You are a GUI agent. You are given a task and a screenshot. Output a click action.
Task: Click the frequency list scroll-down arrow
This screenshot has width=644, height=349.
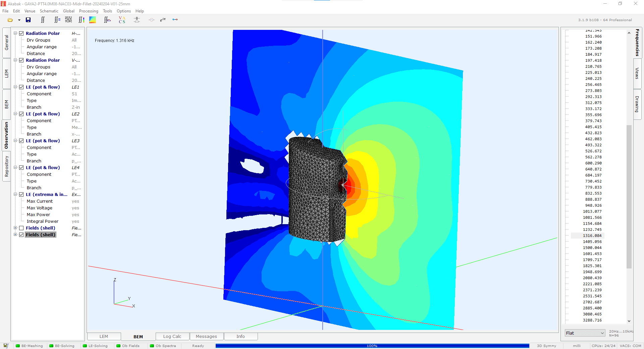629,321
